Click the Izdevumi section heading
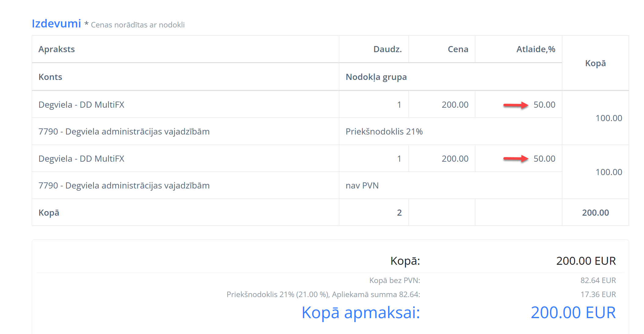Image resolution: width=644 pixels, height=334 pixels. pos(56,23)
